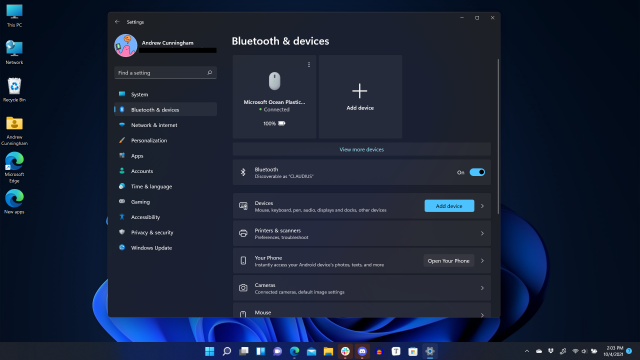Open Privacy & security settings

165,232
